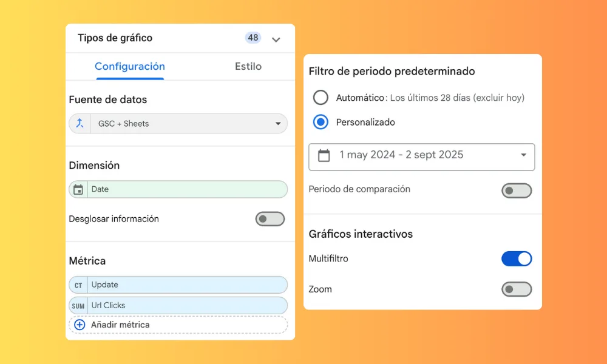Open the date range dropdown arrow
607x364 pixels.
tap(523, 155)
